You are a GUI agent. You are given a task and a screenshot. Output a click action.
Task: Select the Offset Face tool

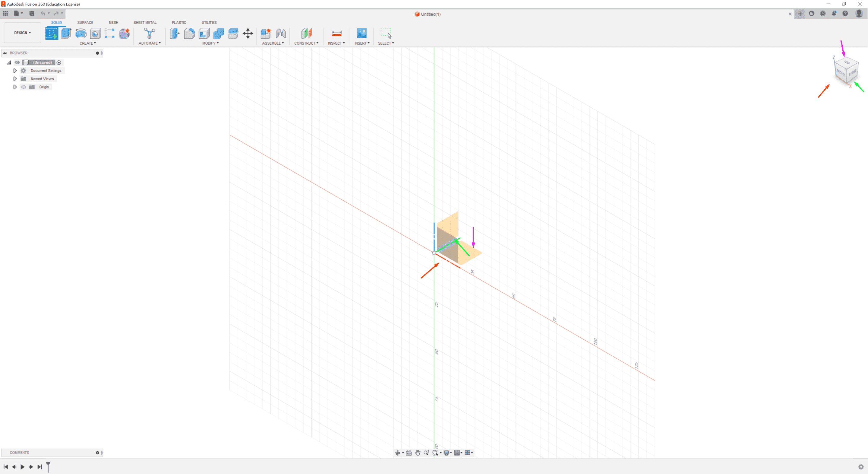233,33
